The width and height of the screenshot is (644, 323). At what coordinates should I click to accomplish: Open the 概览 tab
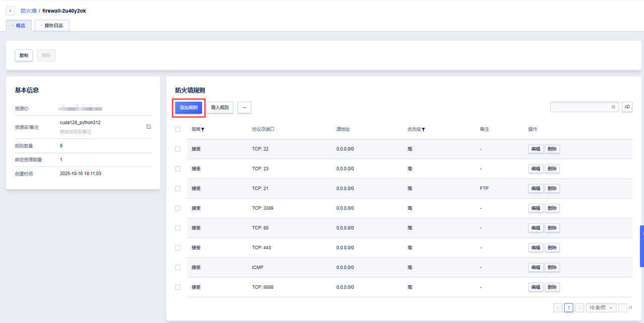[19, 26]
